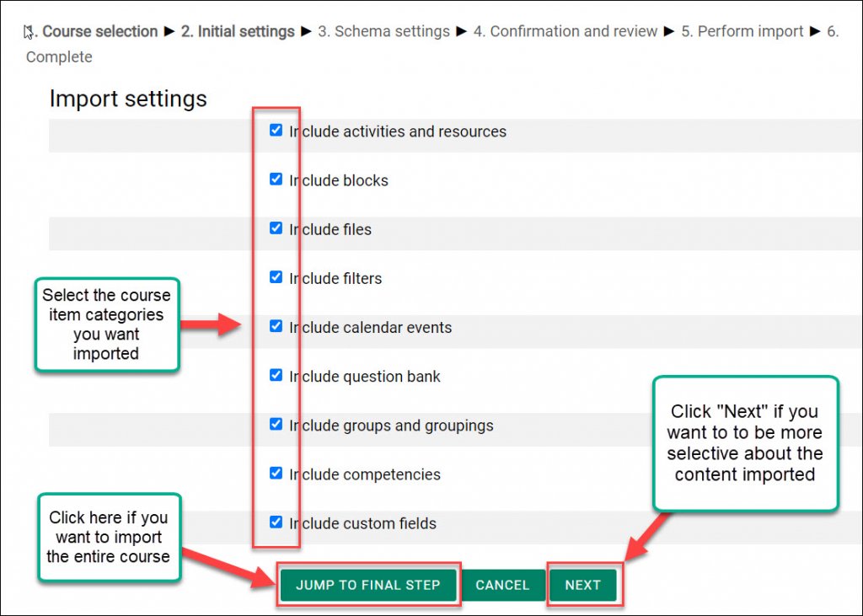Image resolution: width=863 pixels, height=616 pixels.
Task: Uncheck Include calendar events checkbox
Action: pyautogui.click(x=276, y=326)
